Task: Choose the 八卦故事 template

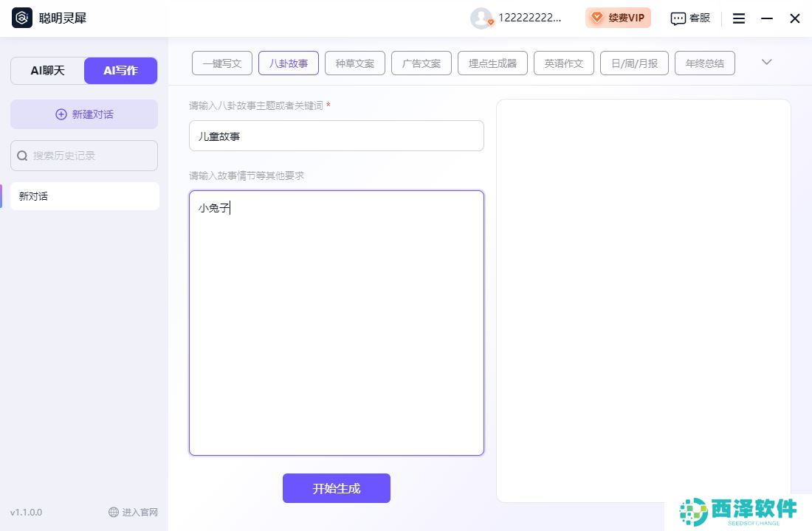Action: pyautogui.click(x=289, y=63)
